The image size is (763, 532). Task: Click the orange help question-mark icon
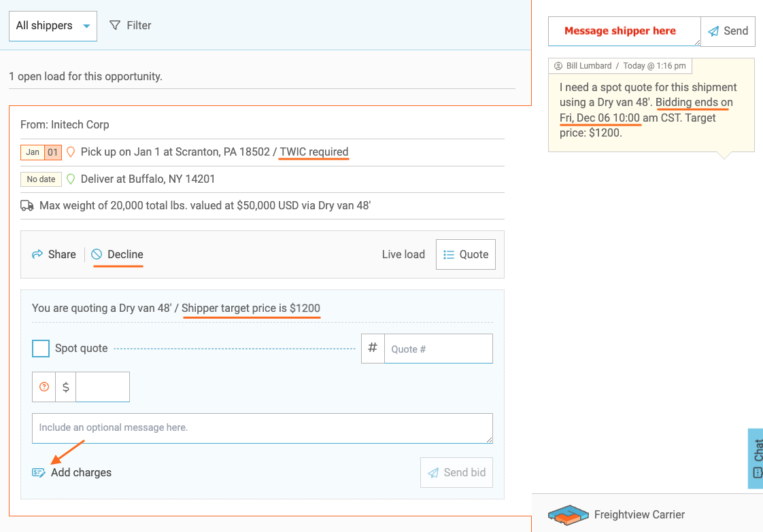point(44,387)
